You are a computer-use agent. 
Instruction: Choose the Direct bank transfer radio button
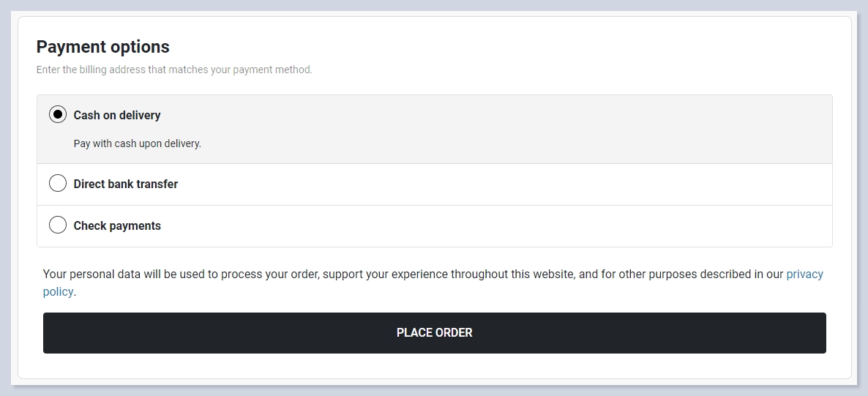click(58, 184)
